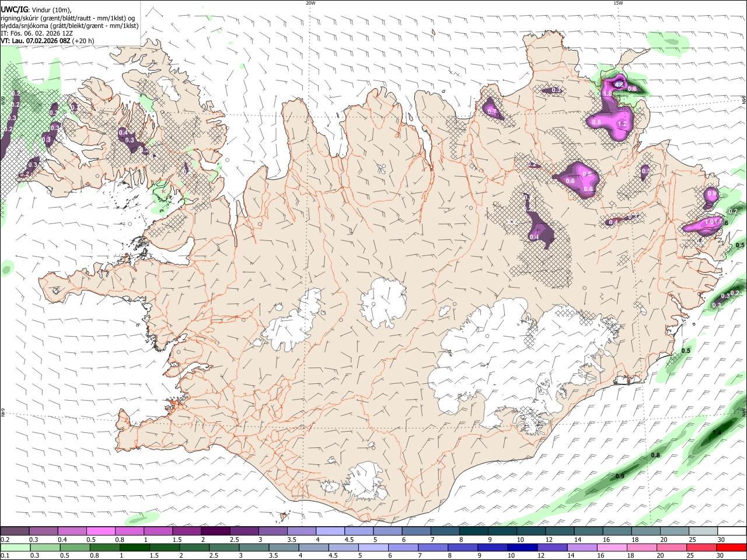Select the deep blue 10 rain legend swatch

pyautogui.click(x=522, y=548)
